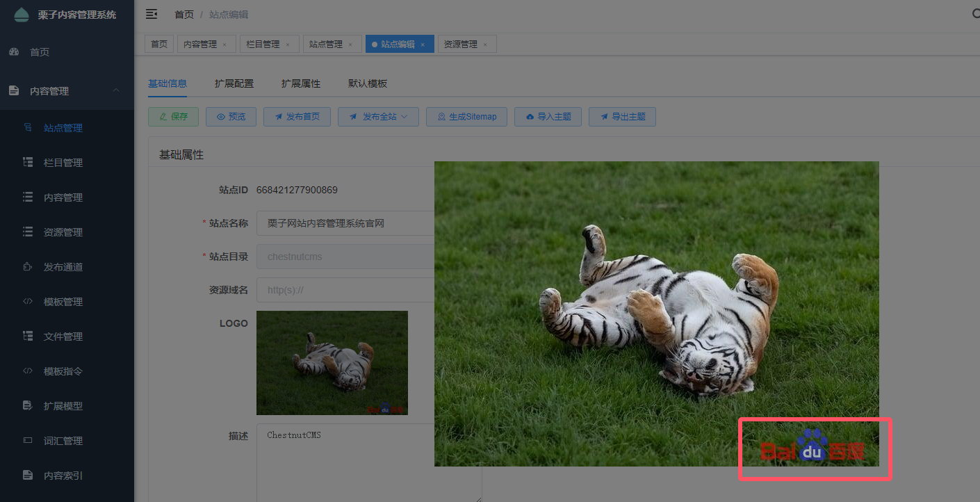
Task: Click the search icon in top bar
Action: point(974,14)
